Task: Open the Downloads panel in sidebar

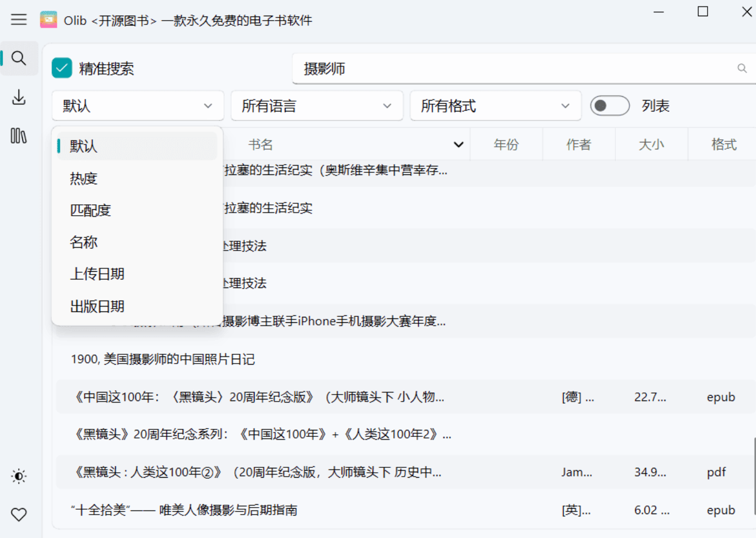Action: (20, 98)
